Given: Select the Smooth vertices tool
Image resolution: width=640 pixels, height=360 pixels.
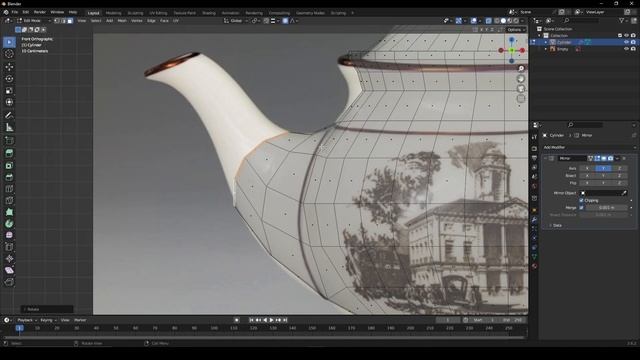Looking at the screenshot, I should 9,236.
